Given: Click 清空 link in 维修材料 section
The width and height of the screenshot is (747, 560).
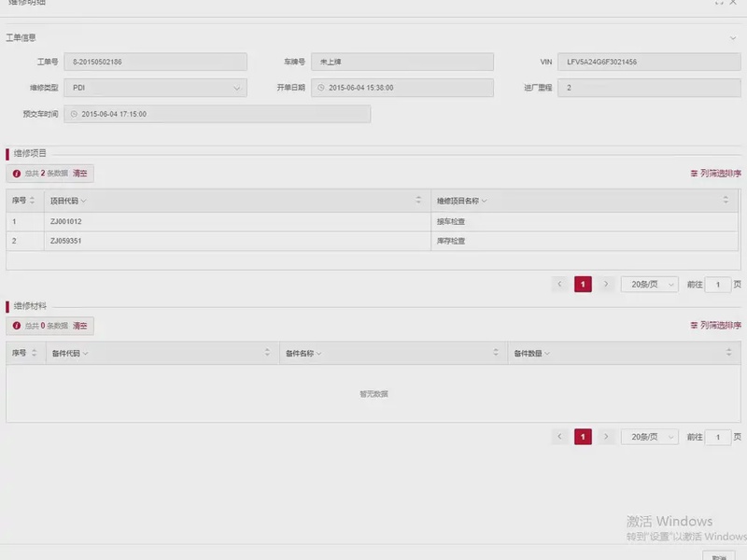Looking at the screenshot, I should [80, 326].
